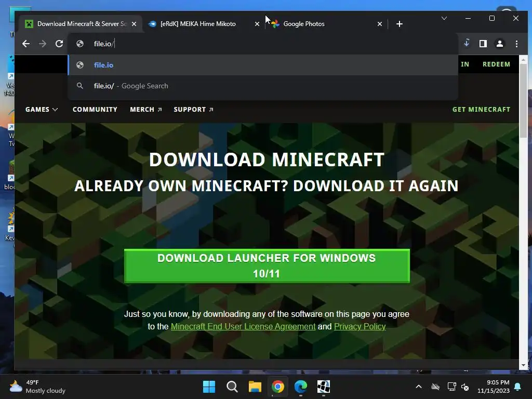Viewport: 532px width, 399px height.
Task: Click the GET MINECRAFT link
Action: (481, 110)
